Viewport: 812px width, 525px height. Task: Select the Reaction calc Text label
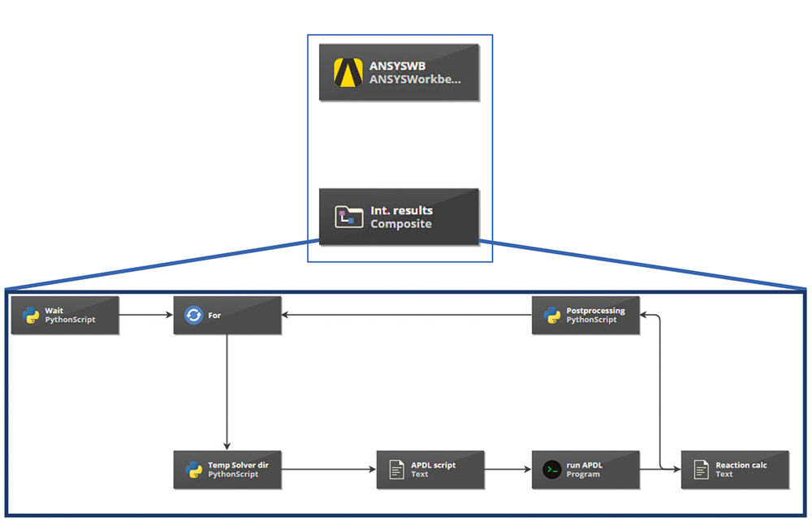point(741,470)
